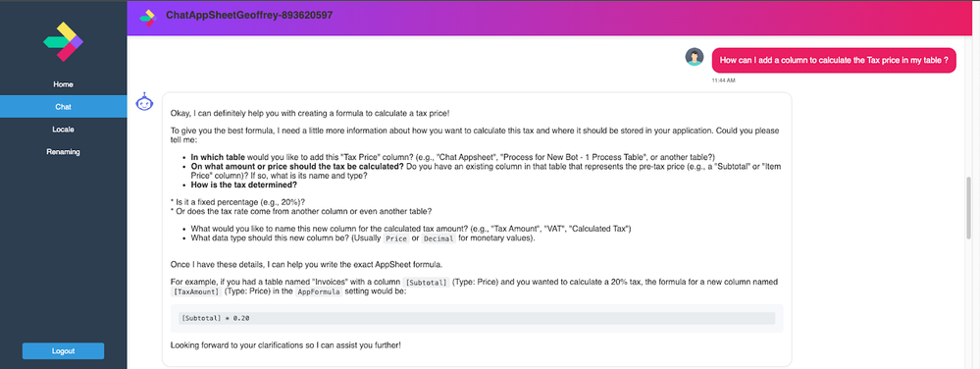Click the small logo icon in the header bar

[x=147, y=18]
